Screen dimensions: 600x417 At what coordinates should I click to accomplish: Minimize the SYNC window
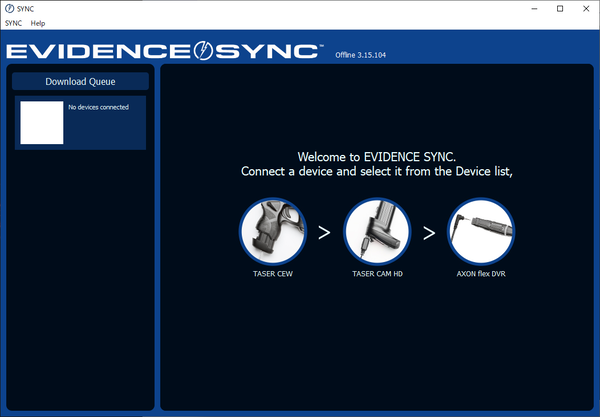535,8
